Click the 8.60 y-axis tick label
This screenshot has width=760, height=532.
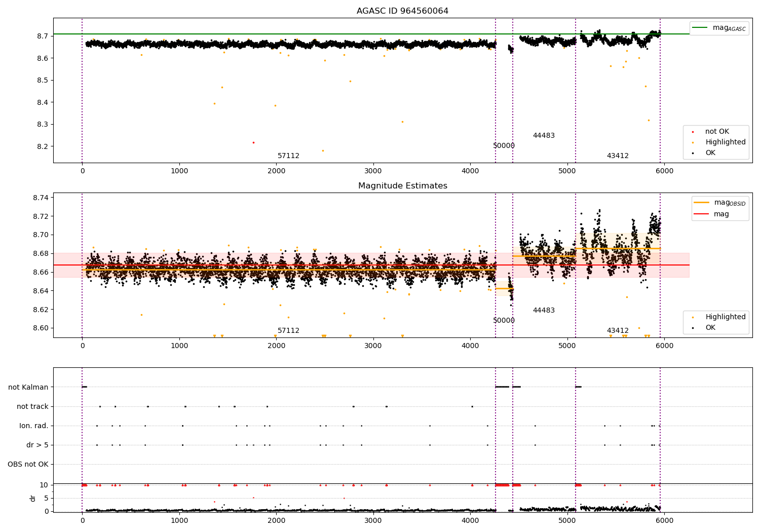point(41,328)
